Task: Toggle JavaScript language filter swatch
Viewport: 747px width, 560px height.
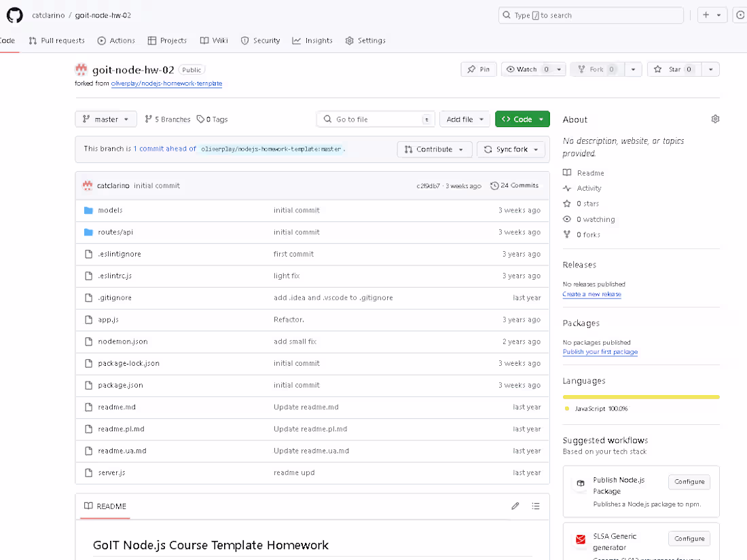Action: coord(568,408)
